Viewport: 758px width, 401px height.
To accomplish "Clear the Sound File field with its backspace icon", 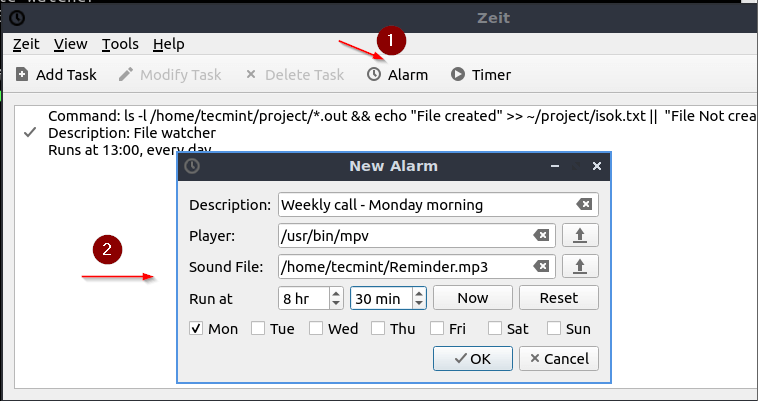I will pos(541,266).
